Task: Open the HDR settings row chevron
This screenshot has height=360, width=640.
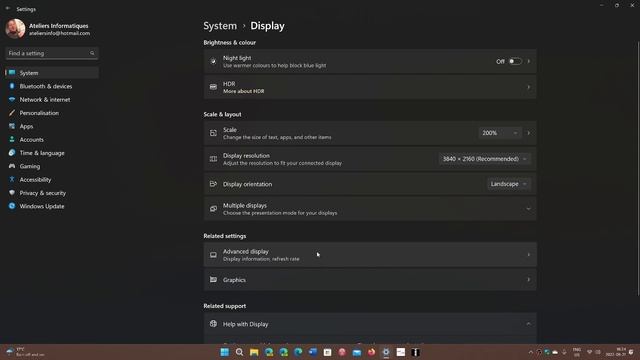Action: (x=529, y=87)
